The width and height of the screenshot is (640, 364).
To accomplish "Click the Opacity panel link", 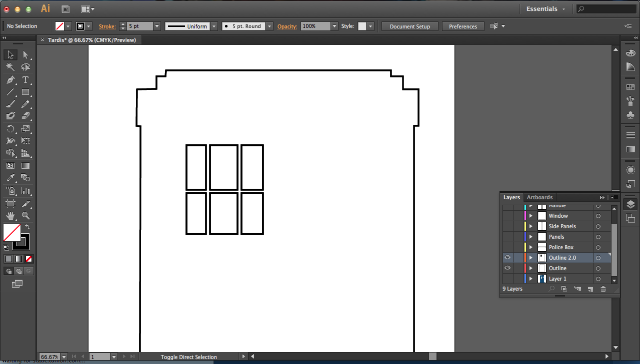I will (287, 26).
